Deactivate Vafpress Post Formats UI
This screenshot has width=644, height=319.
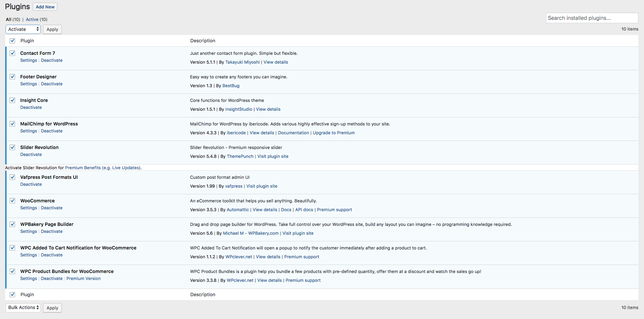tap(31, 184)
